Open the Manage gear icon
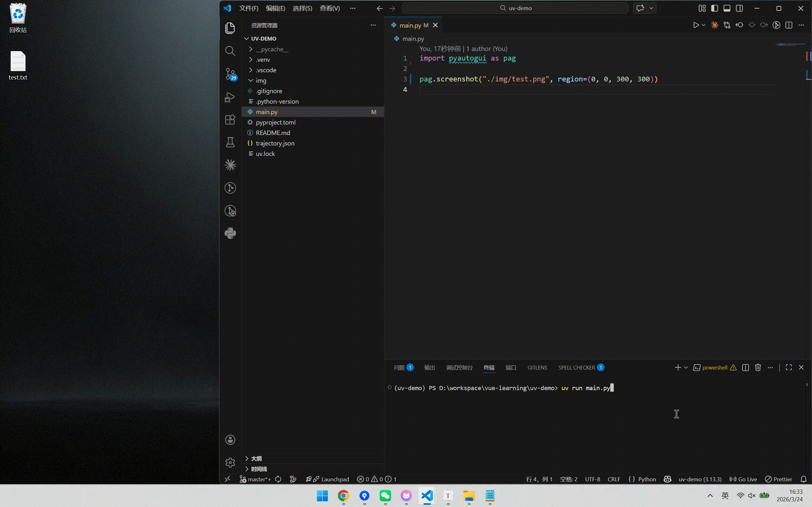 tap(230, 462)
